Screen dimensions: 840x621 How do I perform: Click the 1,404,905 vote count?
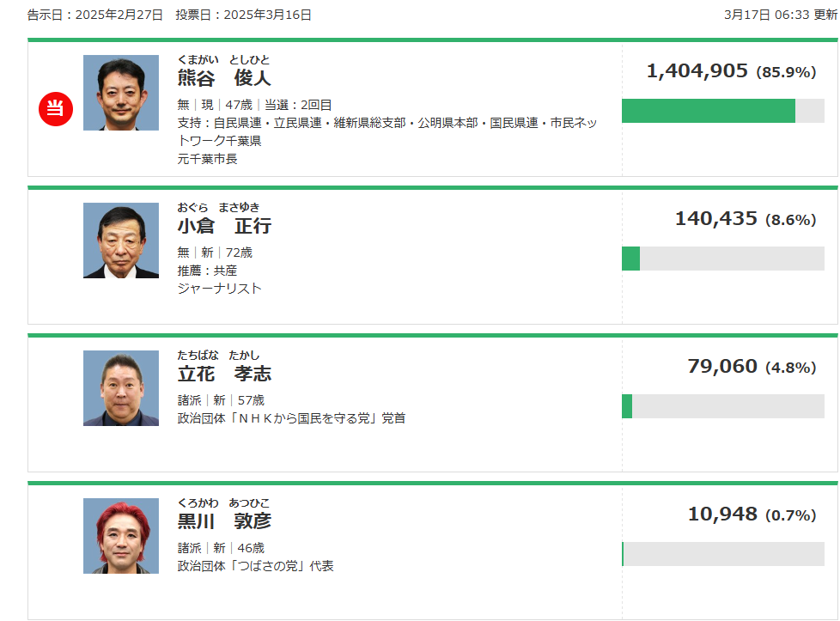[697, 71]
